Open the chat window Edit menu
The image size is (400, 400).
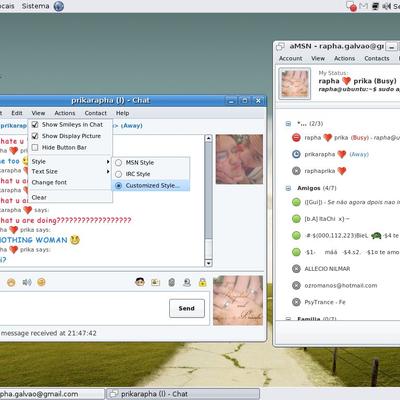17,113
